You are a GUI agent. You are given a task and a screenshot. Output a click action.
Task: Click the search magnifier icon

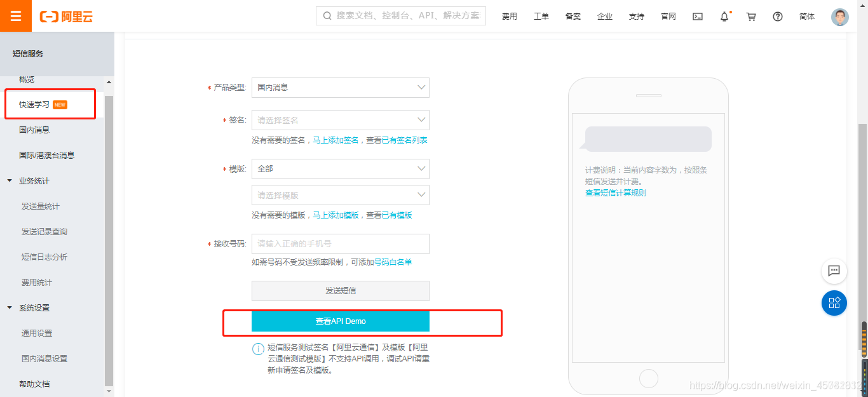click(327, 16)
